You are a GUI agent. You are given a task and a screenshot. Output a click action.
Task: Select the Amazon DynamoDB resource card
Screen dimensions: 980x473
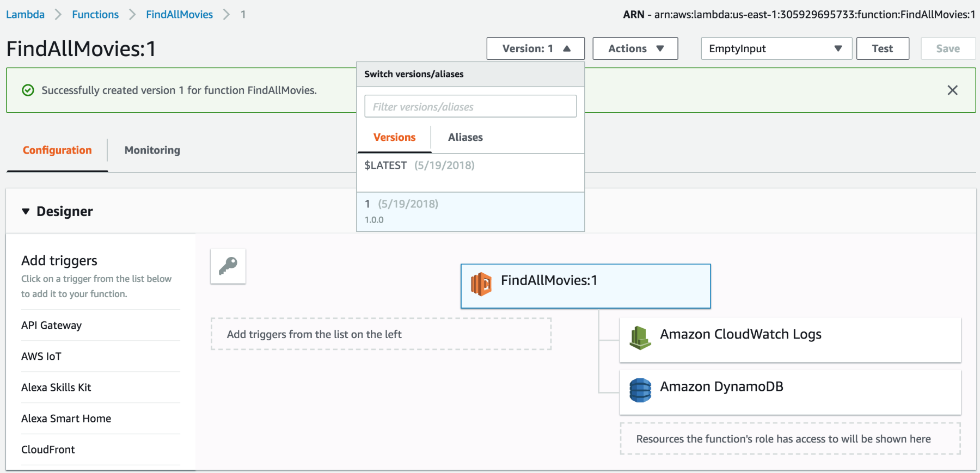click(x=791, y=392)
